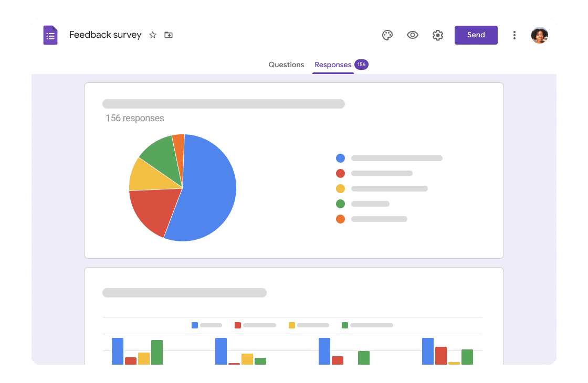This screenshot has height=383, width=588.
Task: Click the Send button
Action: pyautogui.click(x=476, y=35)
